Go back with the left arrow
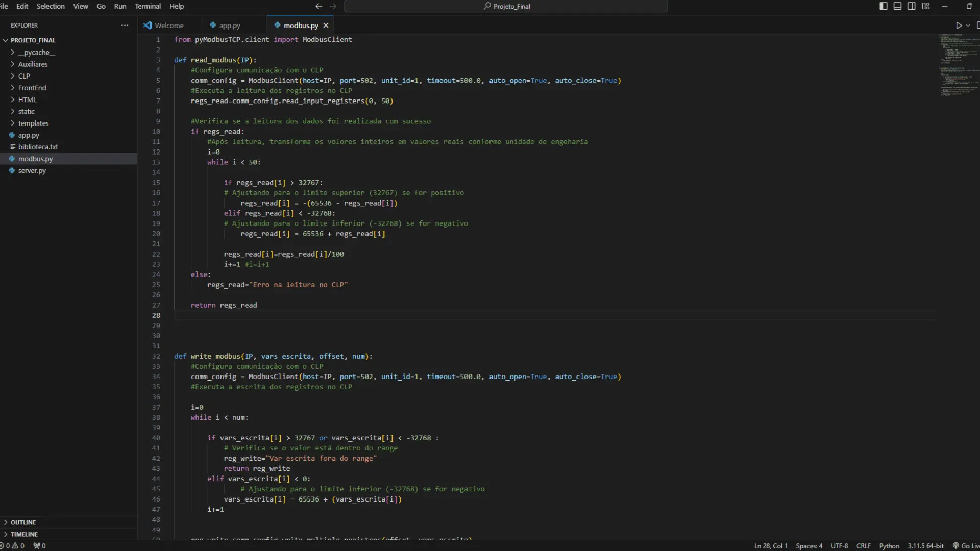 point(318,6)
